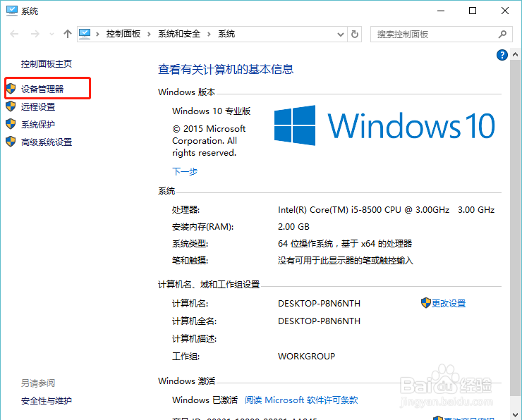Click the Refresh button in address bar

(x=355, y=35)
